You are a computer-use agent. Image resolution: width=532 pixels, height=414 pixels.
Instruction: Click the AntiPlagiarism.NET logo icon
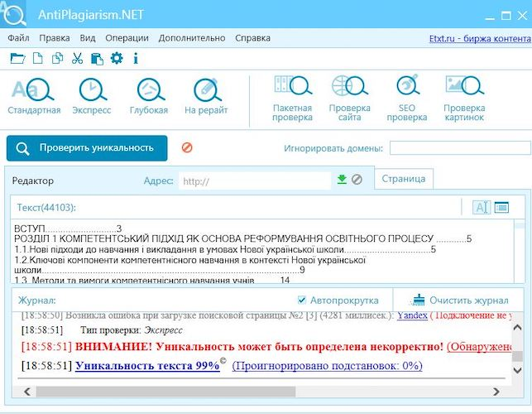point(13,14)
